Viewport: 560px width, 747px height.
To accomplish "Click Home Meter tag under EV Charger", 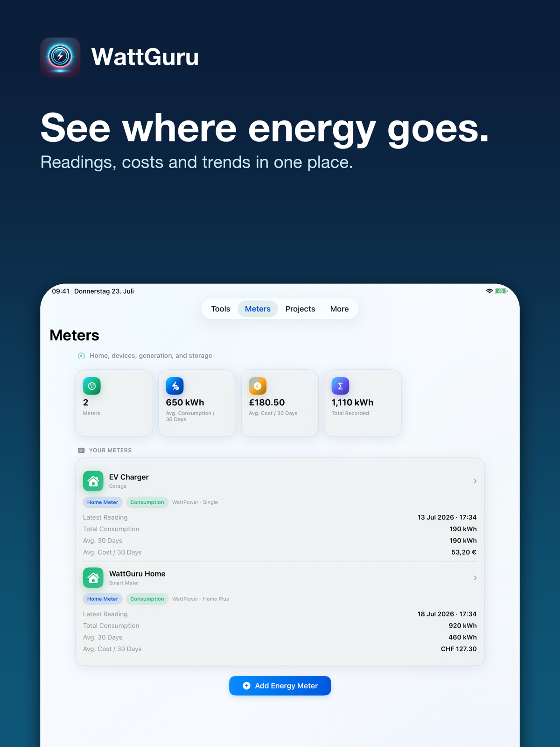I will (x=103, y=502).
